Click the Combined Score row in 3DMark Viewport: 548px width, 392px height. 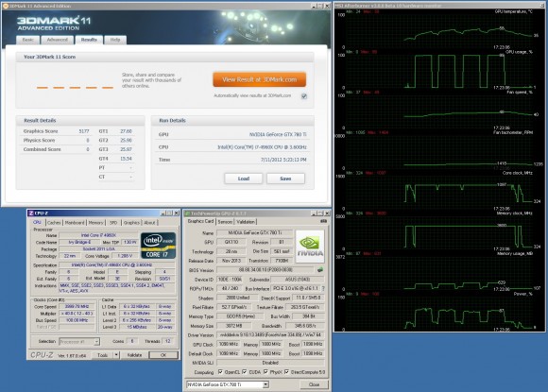pyautogui.click(x=56, y=149)
